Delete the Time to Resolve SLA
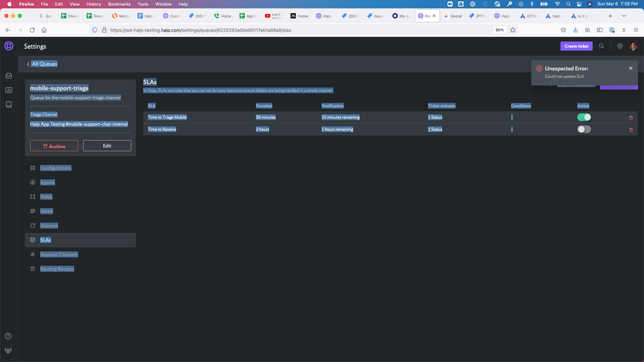644x362 pixels. (631, 129)
